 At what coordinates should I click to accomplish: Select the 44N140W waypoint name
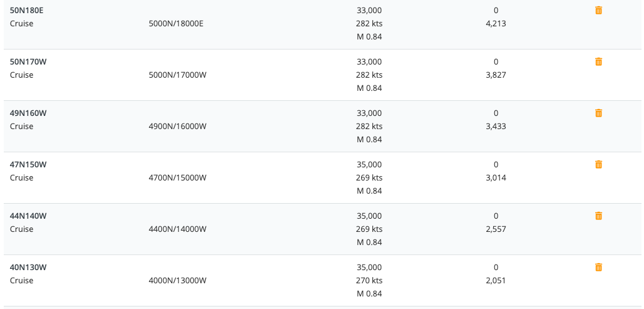pos(29,216)
